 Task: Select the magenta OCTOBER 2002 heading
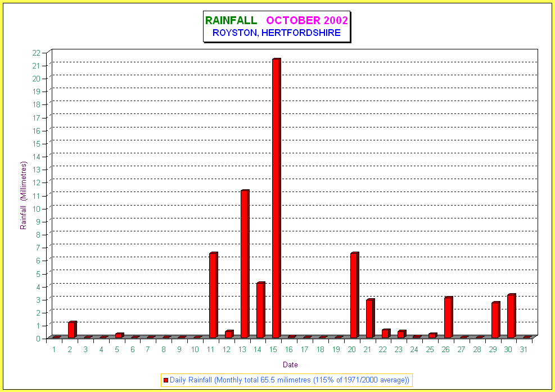click(x=307, y=21)
